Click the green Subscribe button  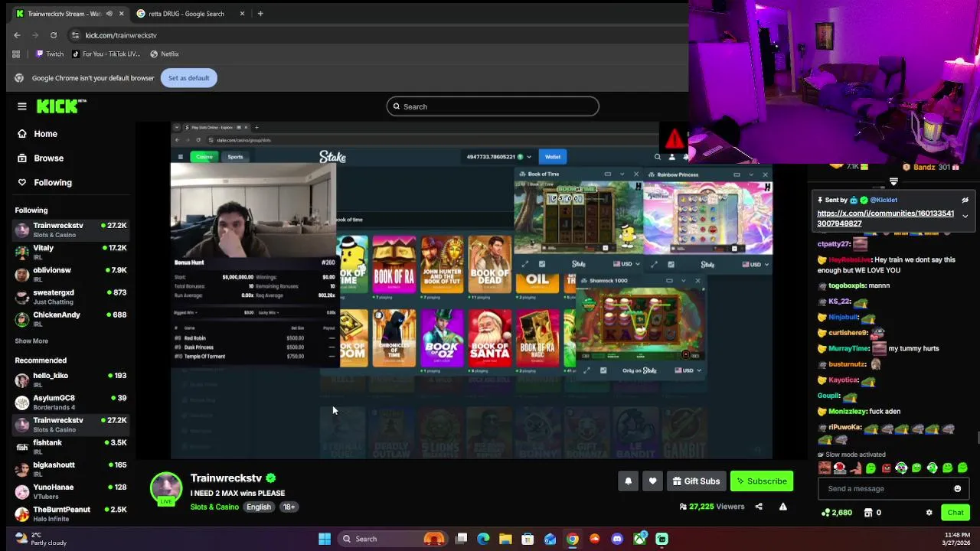762,481
